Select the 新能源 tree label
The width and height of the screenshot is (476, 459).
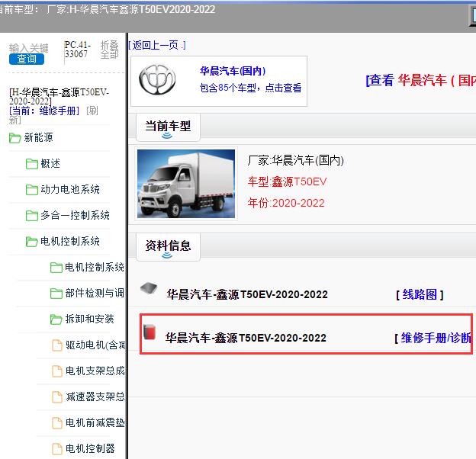(39, 138)
